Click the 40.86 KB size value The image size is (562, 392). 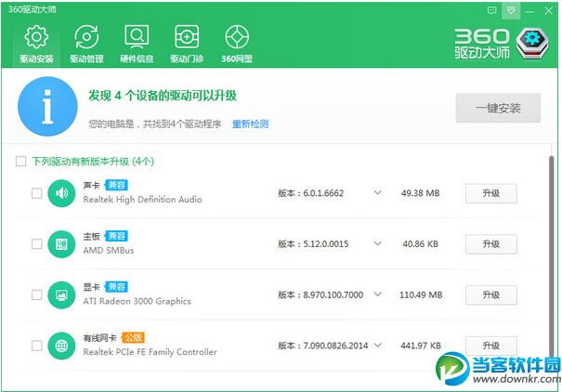point(421,244)
